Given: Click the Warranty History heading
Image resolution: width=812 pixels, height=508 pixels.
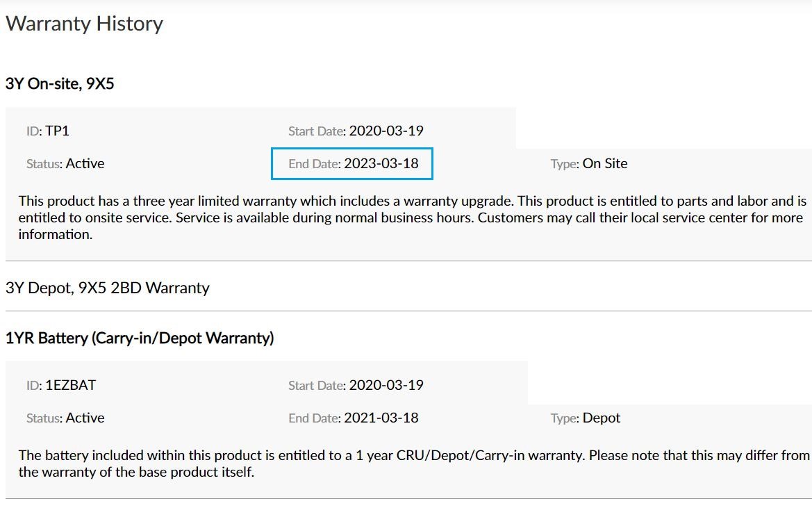Looking at the screenshot, I should (85, 24).
